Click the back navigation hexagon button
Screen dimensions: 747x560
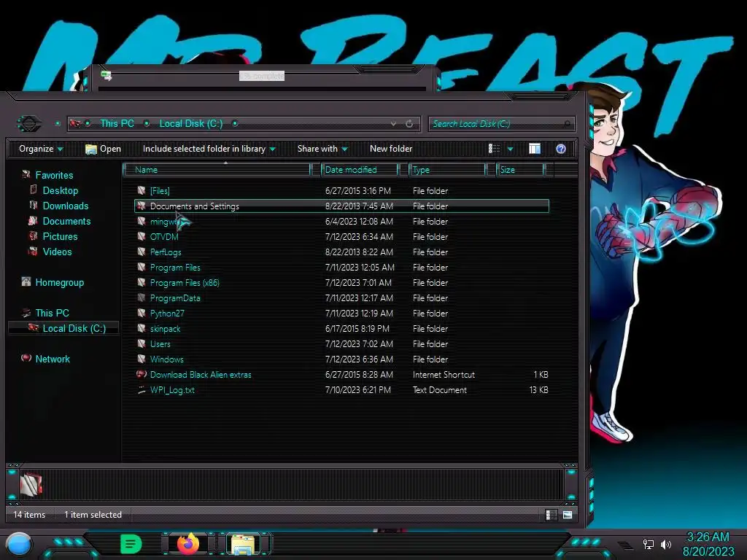[x=29, y=124]
